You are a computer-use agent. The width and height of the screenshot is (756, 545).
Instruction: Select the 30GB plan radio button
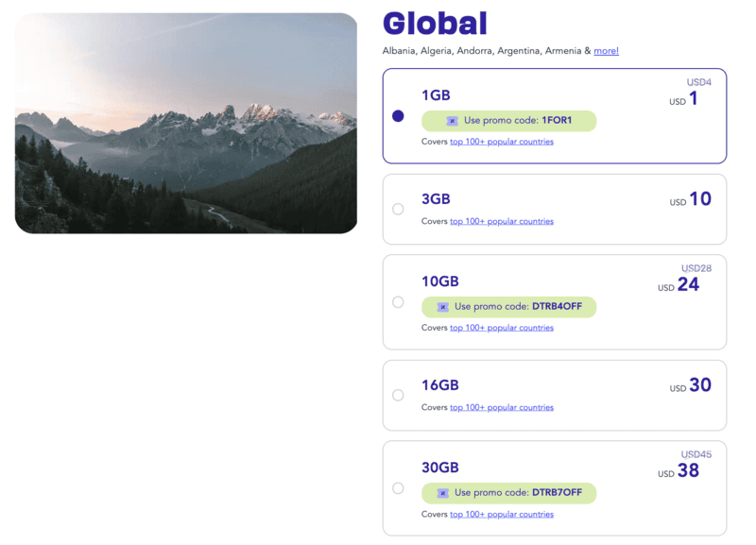click(398, 488)
